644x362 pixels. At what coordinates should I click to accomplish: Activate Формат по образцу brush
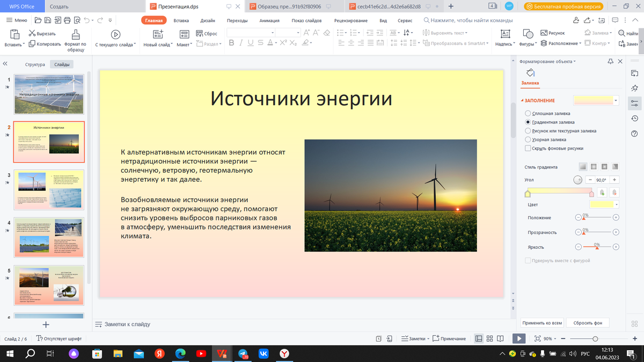pyautogui.click(x=76, y=40)
